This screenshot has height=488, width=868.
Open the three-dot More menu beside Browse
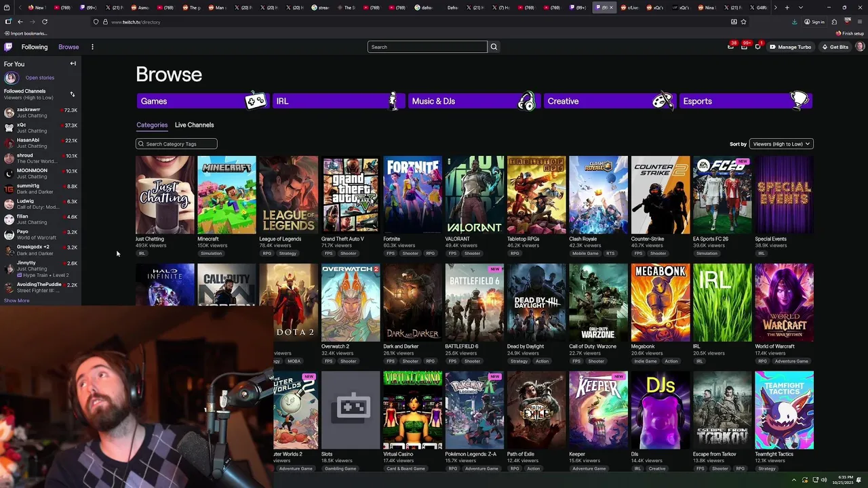coord(92,47)
